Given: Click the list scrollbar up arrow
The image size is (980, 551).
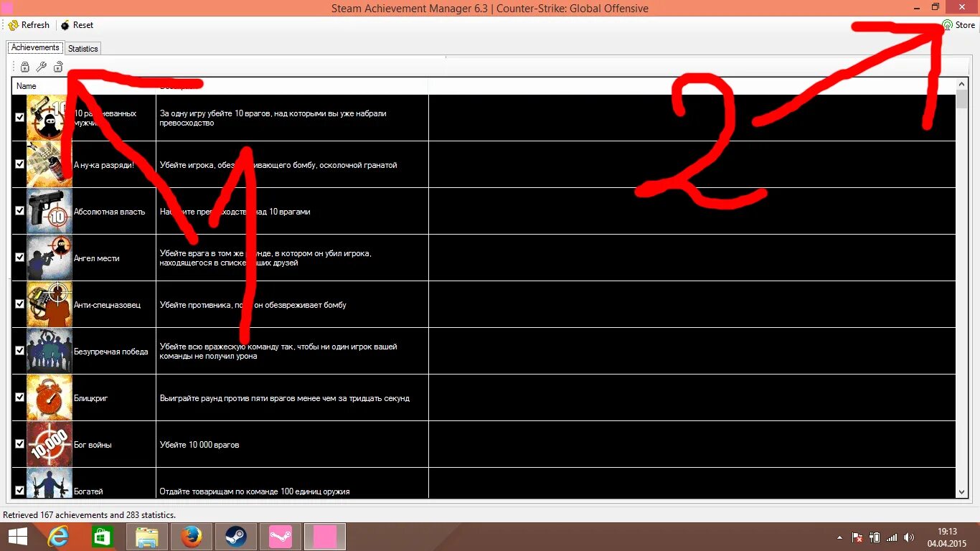Looking at the screenshot, I should pos(962,84).
